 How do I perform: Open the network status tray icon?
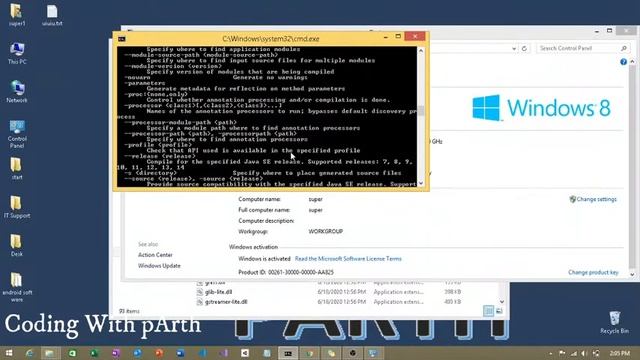[x=574, y=353]
